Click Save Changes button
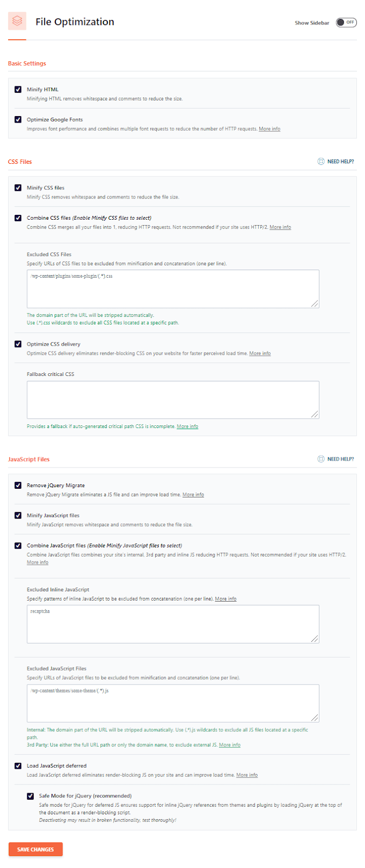This screenshot has height=868, width=365. 36,849
